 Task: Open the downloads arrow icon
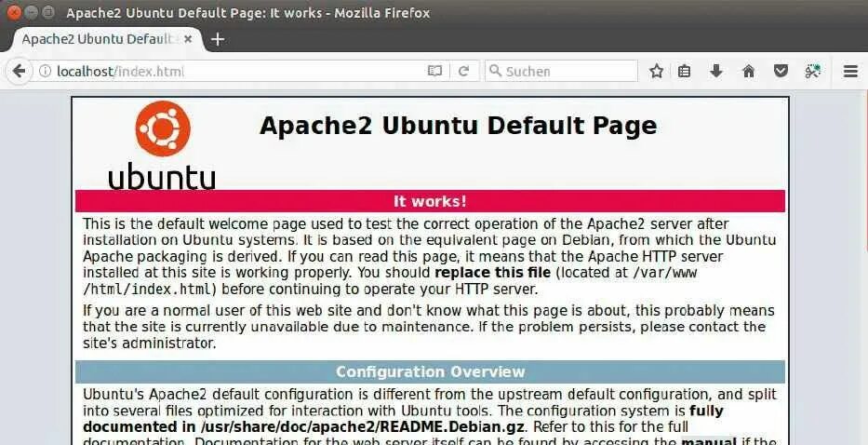[x=716, y=71]
